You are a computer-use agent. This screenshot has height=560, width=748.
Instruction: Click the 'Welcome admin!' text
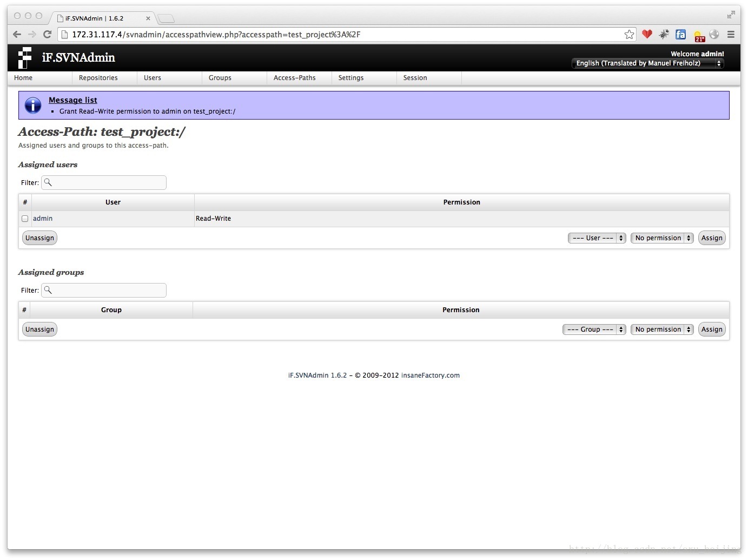tap(697, 54)
